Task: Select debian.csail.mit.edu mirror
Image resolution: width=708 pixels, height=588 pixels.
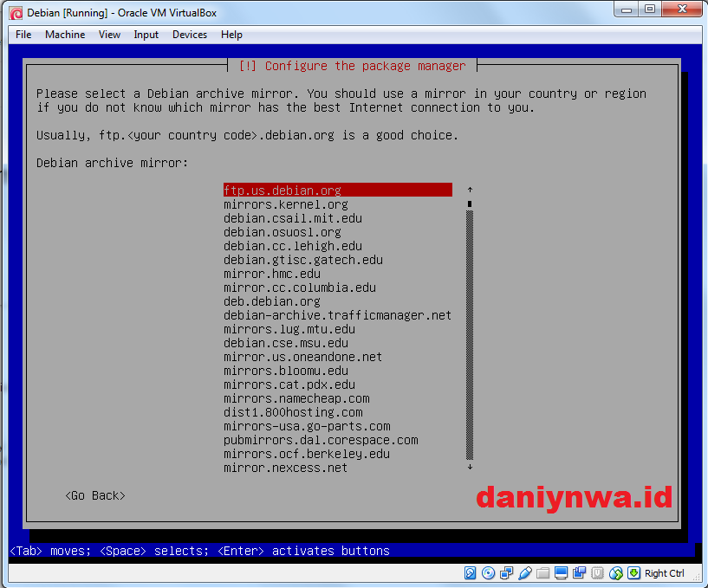Action: (x=293, y=218)
